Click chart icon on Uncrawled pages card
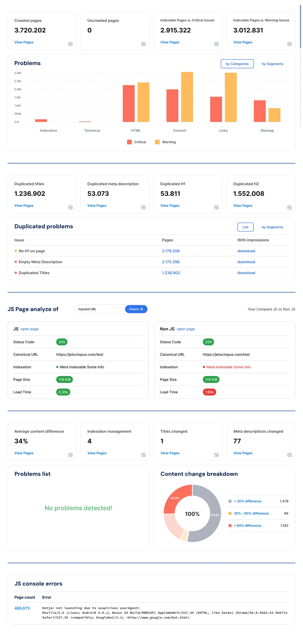 click(143, 44)
